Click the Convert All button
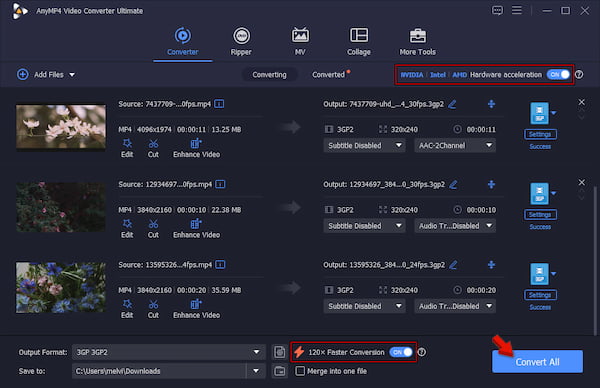The width and height of the screenshot is (600, 388). click(537, 362)
